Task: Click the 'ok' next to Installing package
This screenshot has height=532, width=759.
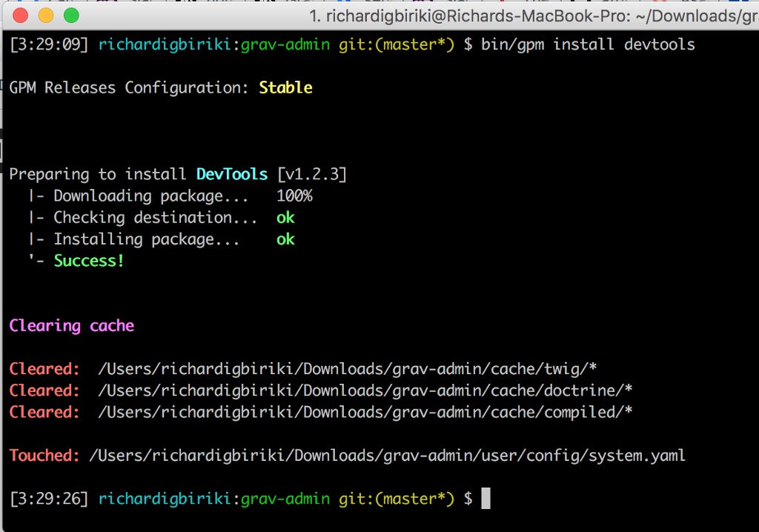Action: click(x=285, y=239)
